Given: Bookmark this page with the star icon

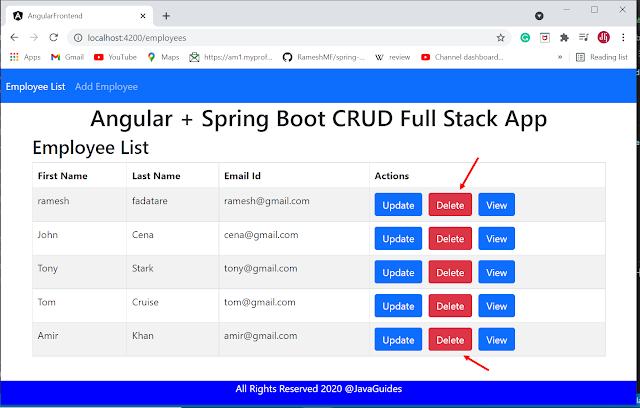Looking at the screenshot, I should (x=500, y=38).
